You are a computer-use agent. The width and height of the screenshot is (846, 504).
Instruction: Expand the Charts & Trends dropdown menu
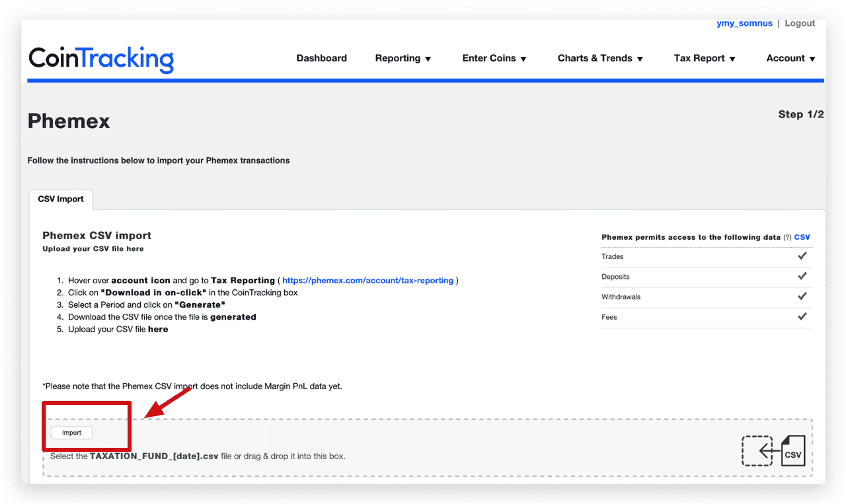(x=600, y=58)
